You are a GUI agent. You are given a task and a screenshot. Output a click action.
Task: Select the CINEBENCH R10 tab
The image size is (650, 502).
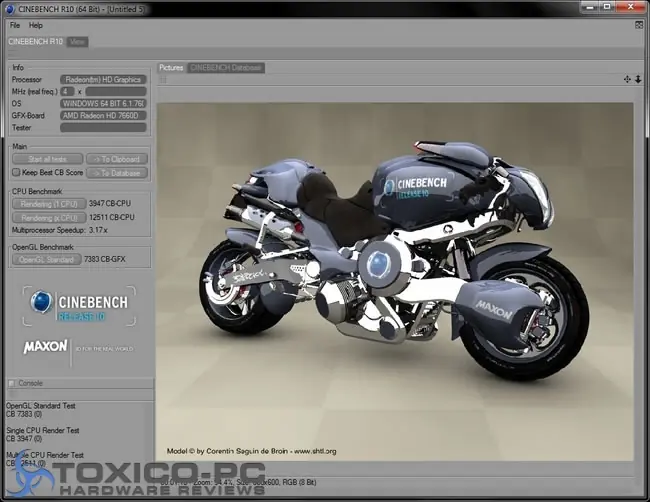pyautogui.click(x=36, y=41)
